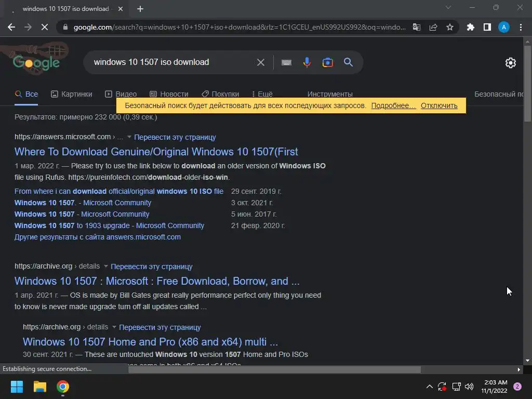Open Windows 10 1507 link dated 3 окт. 2021
The image size is (532, 399).
83,203
